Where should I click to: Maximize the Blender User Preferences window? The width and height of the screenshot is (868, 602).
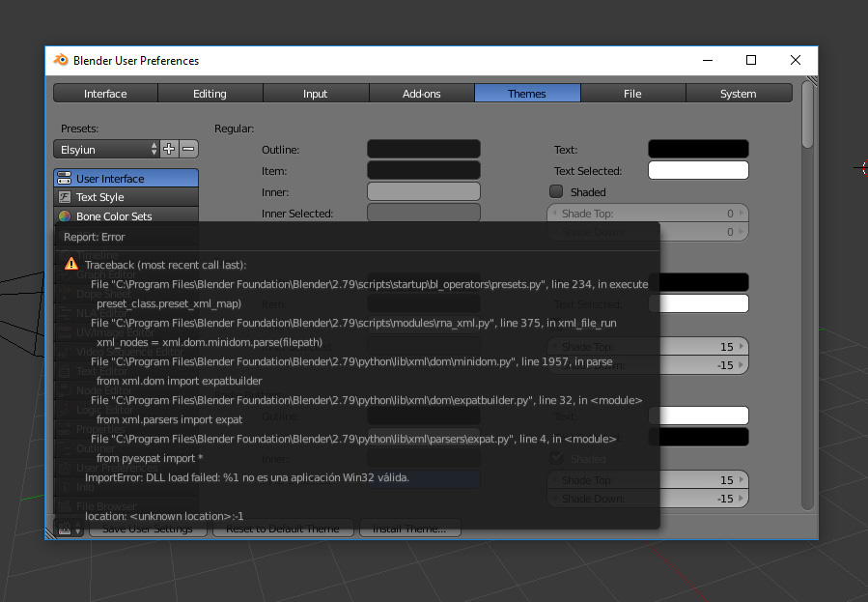(751, 60)
